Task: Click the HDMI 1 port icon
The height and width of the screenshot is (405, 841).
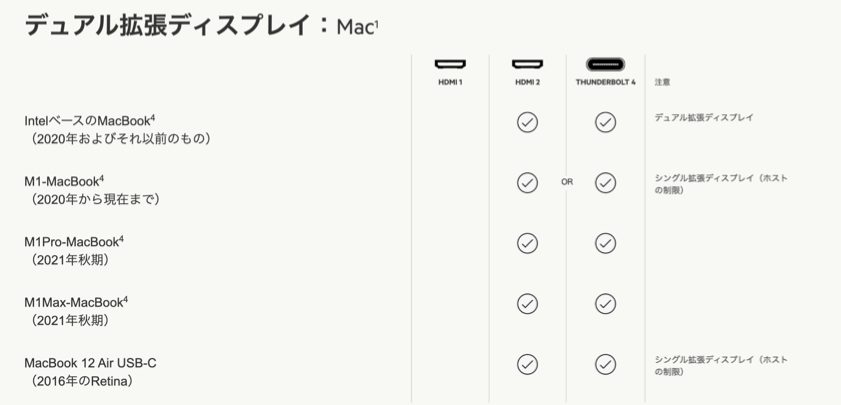Action: click(x=450, y=64)
